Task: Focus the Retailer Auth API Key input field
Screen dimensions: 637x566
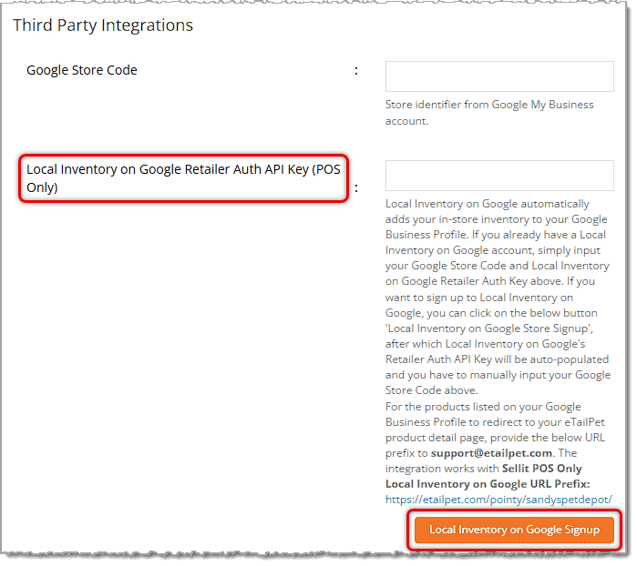Action: 499,175
